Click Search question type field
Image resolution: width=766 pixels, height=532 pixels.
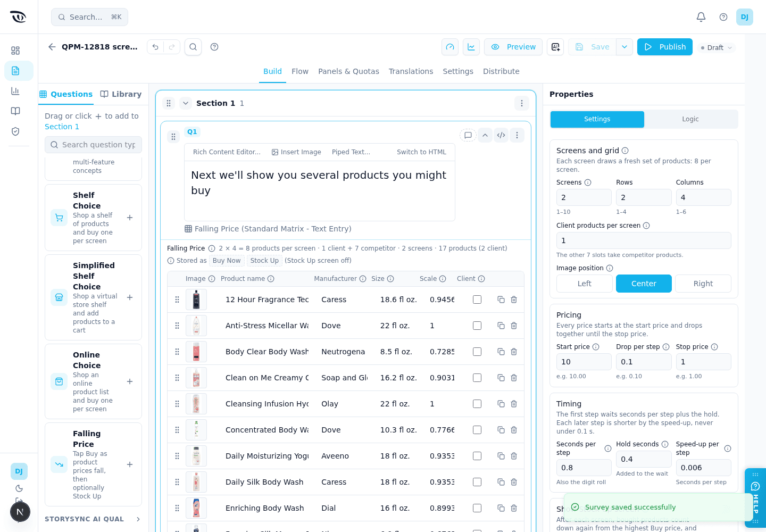coord(93,145)
